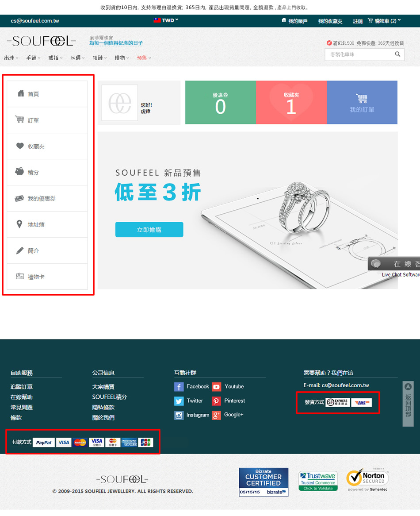The width and height of the screenshot is (420, 516).
Task: Click the piggy bank icon beside 積分
Action: point(20,171)
